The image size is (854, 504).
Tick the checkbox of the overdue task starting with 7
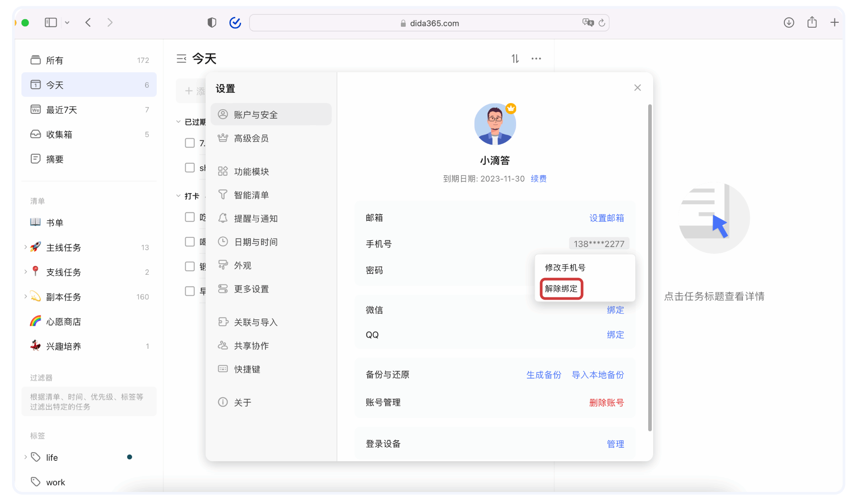(x=189, y=143)
